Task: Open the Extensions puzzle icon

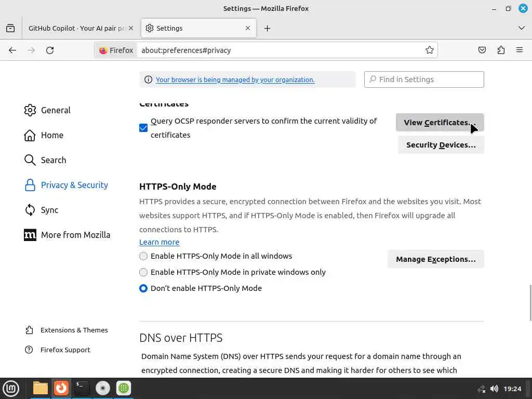Action: (x=501, y=50)
